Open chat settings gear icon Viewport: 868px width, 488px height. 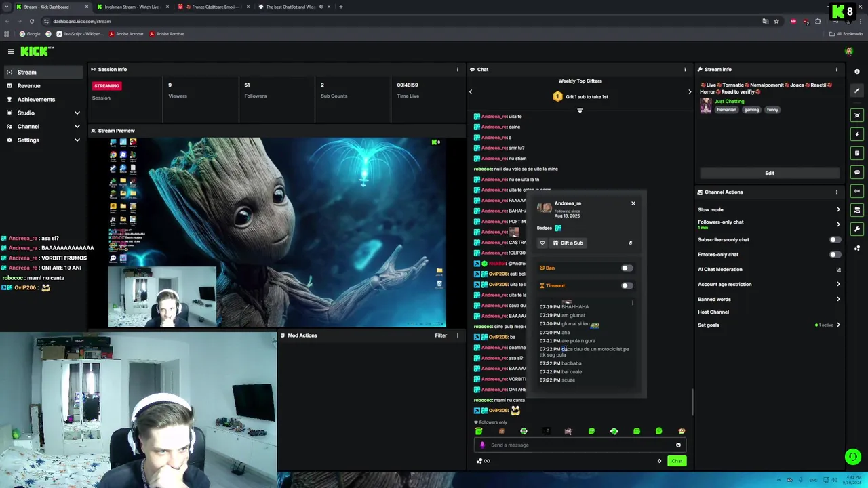[x=659, y=461]
